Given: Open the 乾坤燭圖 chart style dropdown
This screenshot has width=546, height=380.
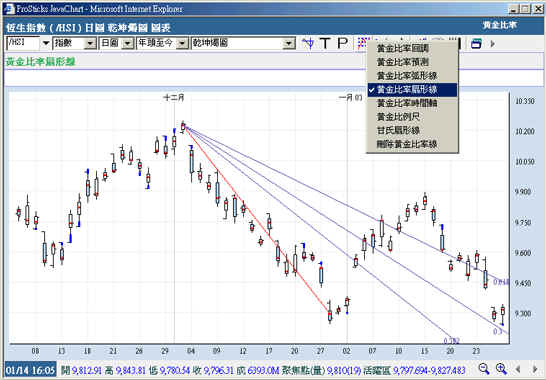Looking at the screenshot, I should tap(288, 44).
